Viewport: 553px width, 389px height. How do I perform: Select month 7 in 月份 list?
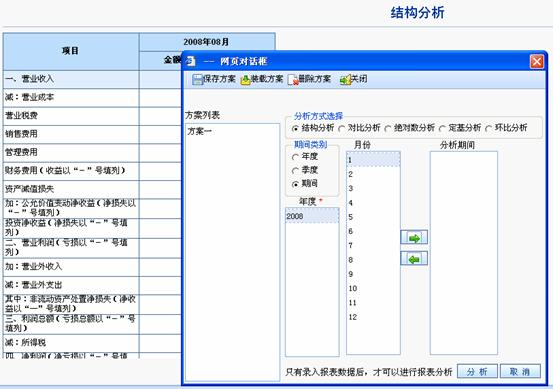[373, 245]
